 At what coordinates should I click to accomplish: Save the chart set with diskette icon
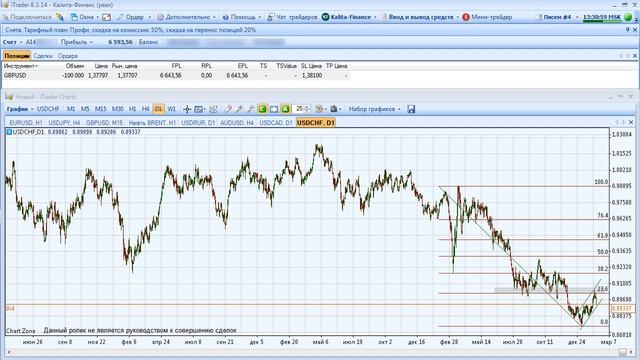[x=411, y=109]
